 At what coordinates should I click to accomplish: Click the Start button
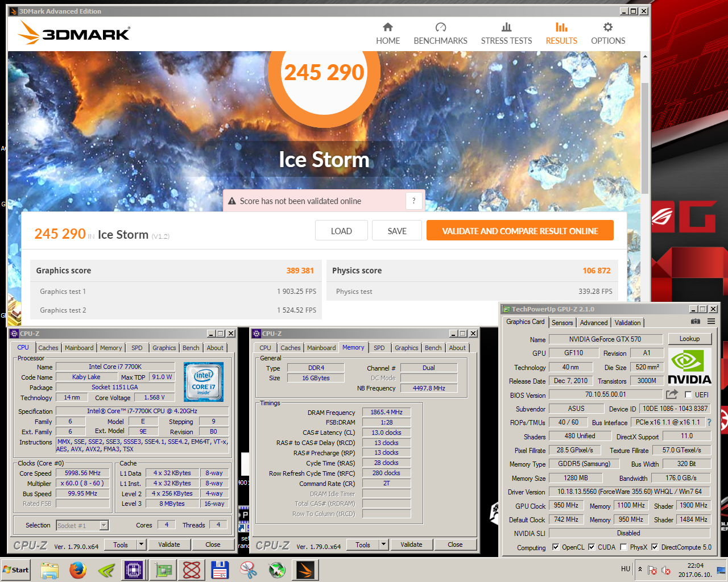click(15, 569)
